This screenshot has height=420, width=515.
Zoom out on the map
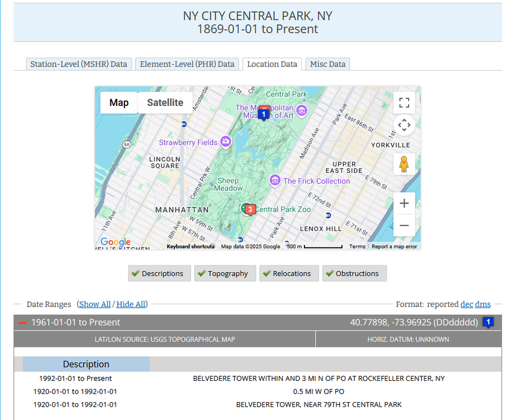pos(404,226)
